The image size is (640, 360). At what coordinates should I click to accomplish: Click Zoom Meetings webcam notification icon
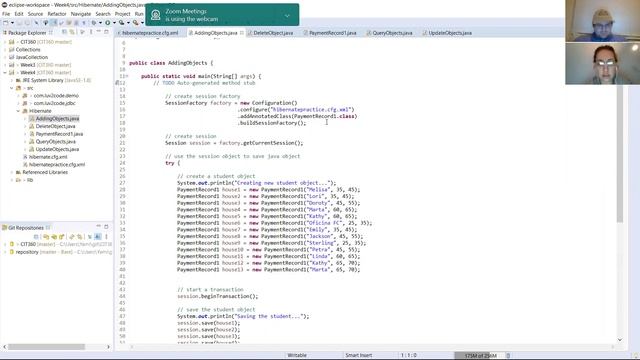coord(156,15)
